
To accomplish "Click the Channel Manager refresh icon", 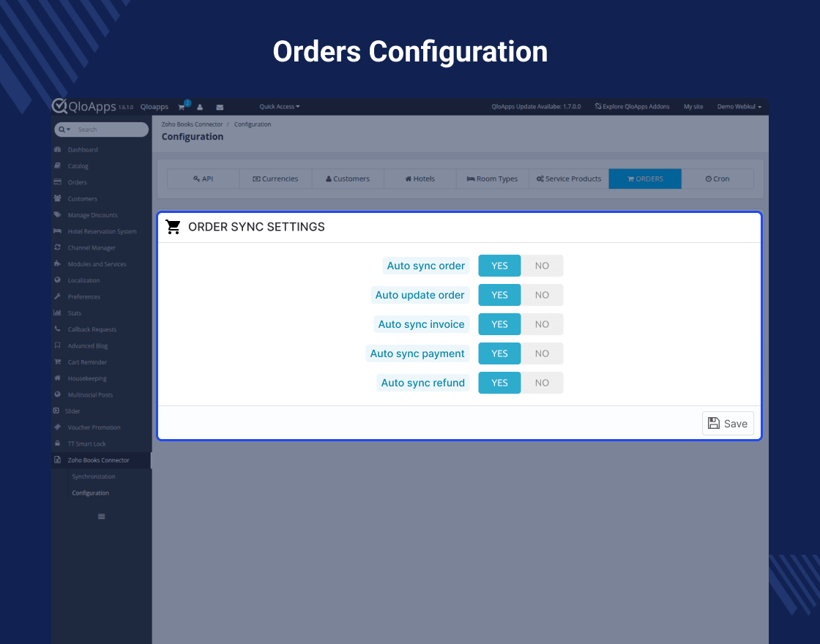I will [x=58, y=247].
